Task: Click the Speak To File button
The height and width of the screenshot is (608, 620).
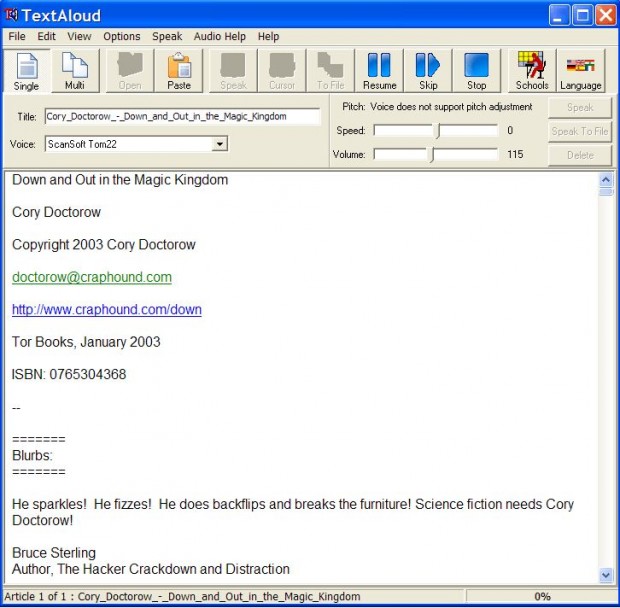Action: (x=580, y=131)
